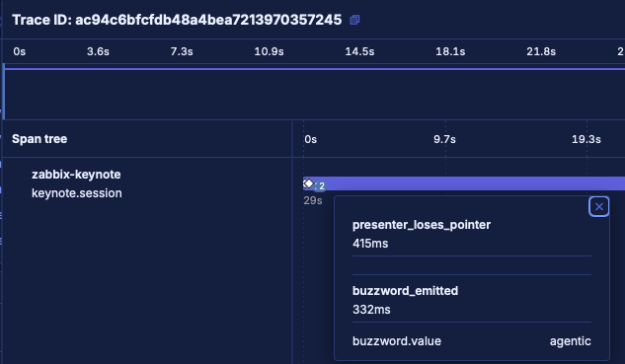The image size is (625, 364).
Task: Click the 3.6s tick on the minimap ruler
Action: tap(98, 51)
